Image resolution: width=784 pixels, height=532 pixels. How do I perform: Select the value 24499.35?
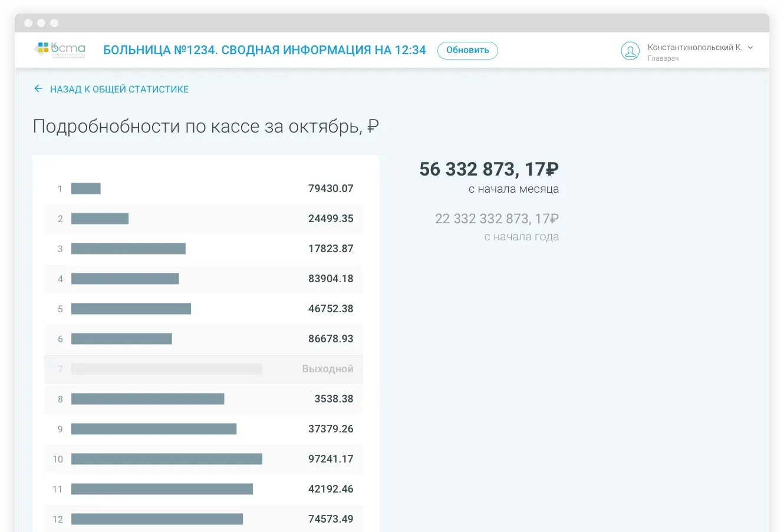[331, 219]
